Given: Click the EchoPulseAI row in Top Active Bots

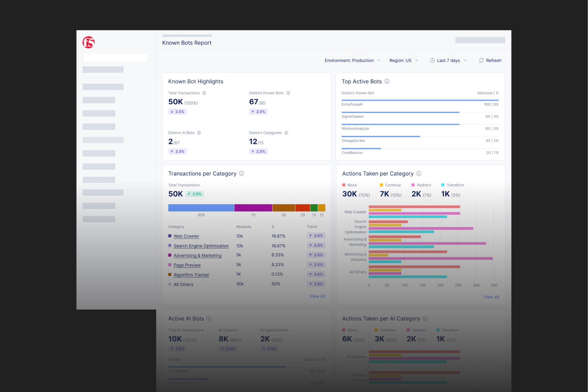Looking at the screenshot, I should pyautogui.click(x=420, y=103).
